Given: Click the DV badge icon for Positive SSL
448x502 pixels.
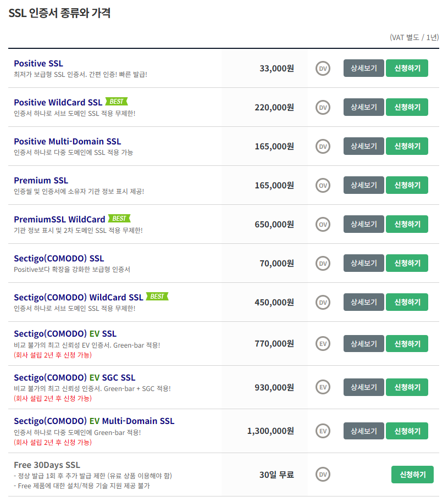Looking at the screenshot, I should (323, 68).
